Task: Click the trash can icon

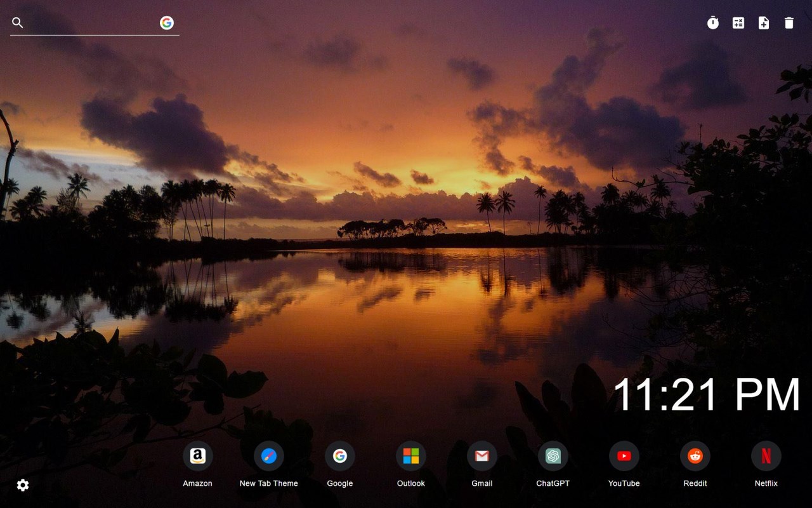Action: pyautogui.click(x=789, y=23)
